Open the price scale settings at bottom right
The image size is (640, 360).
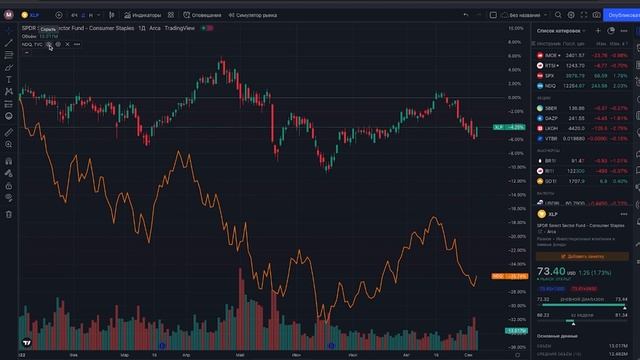[x=517, y=355]
